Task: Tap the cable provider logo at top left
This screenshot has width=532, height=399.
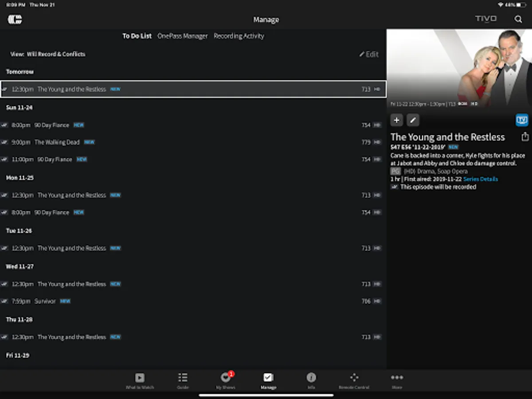Action: coord(15,20)
